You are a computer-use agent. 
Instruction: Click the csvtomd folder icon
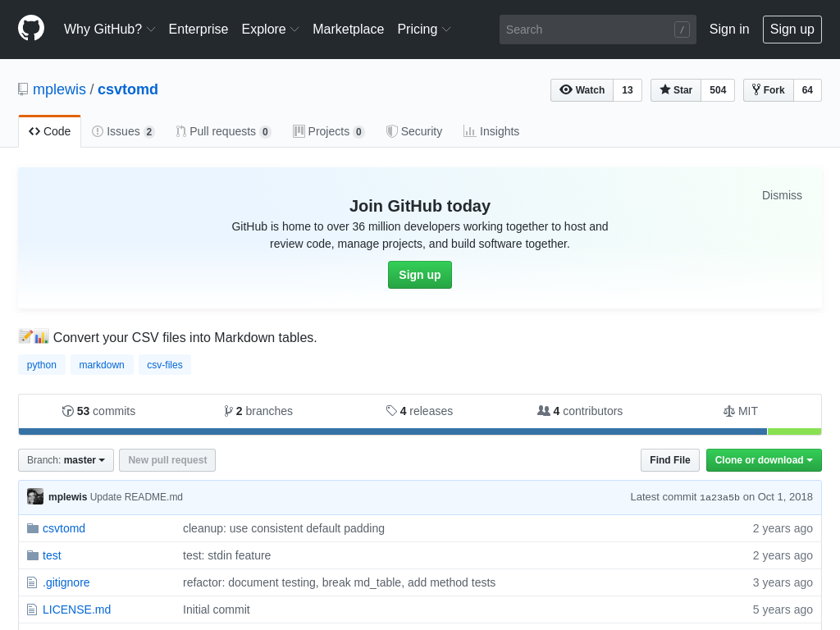tap(33, 528)
